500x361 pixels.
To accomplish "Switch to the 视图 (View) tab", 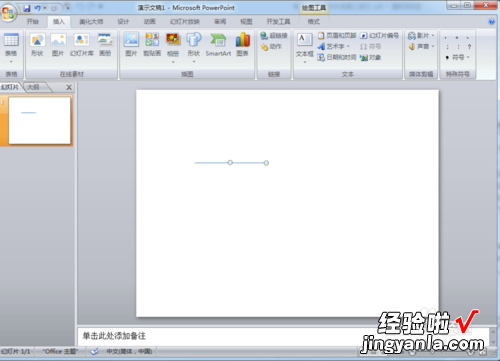I will [x=246, y=22].
